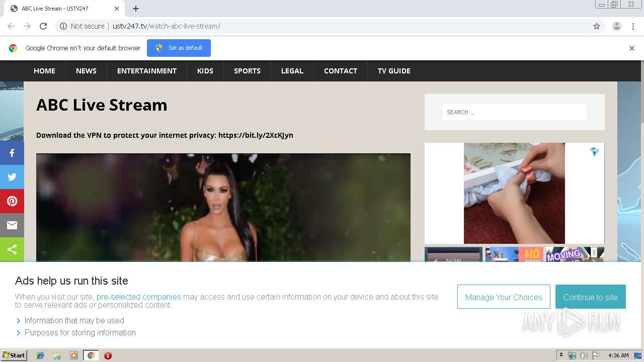Image resolution: width=644 pixels, height=362 pixels.
Task: Go back in Chrome navigation
Action: [11, 26]
